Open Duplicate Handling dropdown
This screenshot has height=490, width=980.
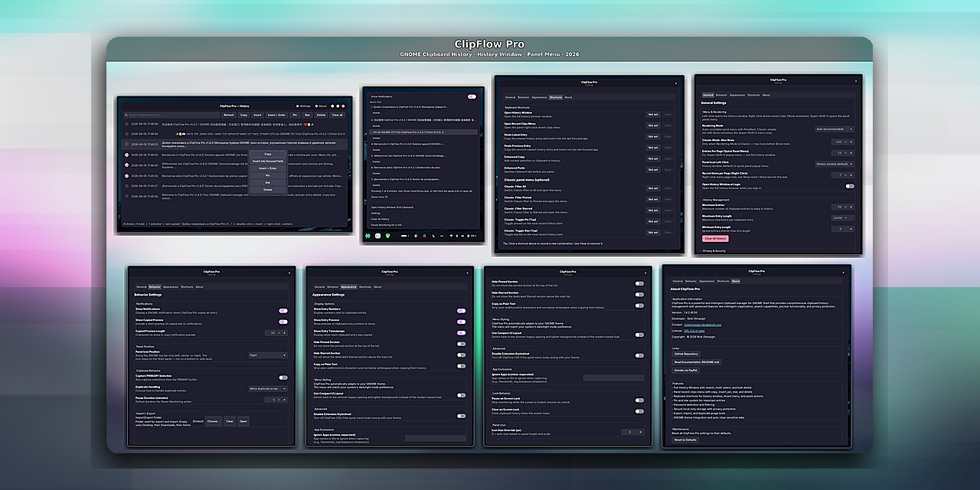268,389
